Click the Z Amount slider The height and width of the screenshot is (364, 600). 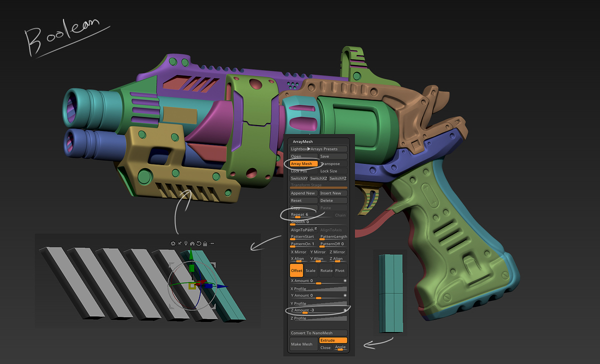point(318,310)
